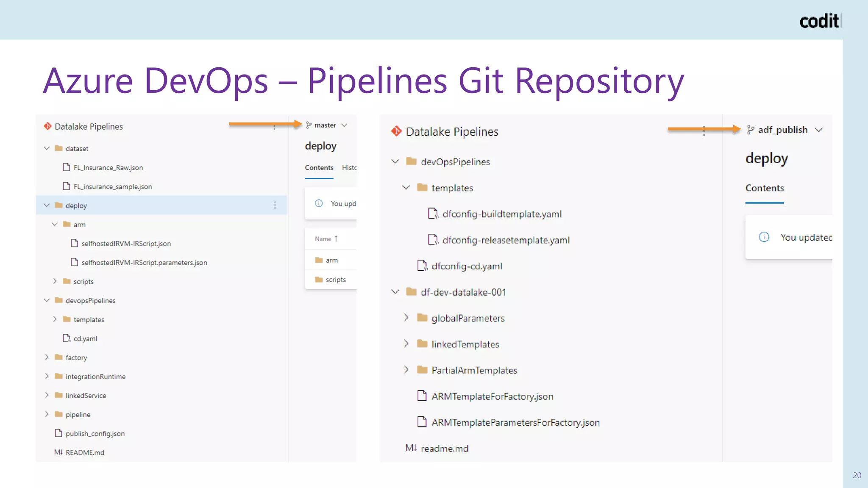
Task: Expand the pipeline folder
Action: [47, 414]
